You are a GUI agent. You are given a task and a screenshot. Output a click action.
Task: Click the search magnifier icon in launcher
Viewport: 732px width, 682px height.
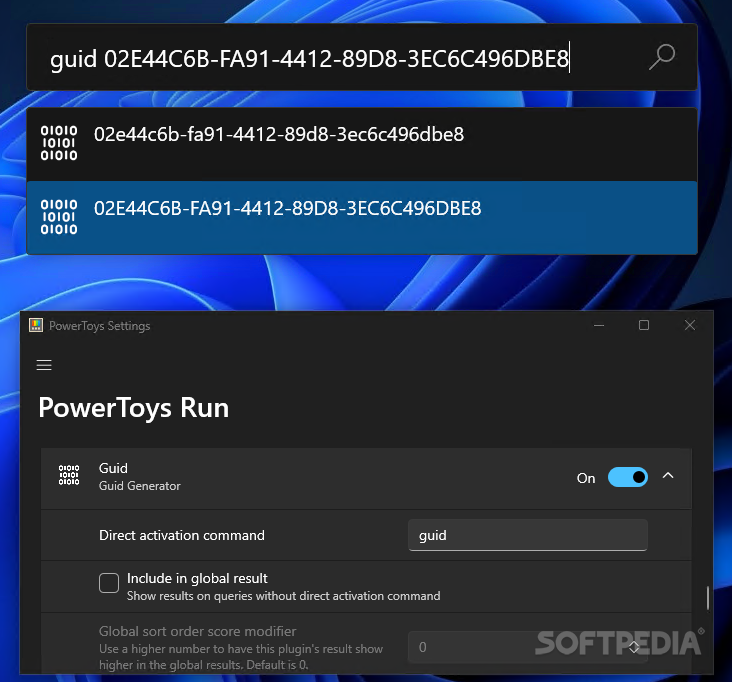coord(662,57)
